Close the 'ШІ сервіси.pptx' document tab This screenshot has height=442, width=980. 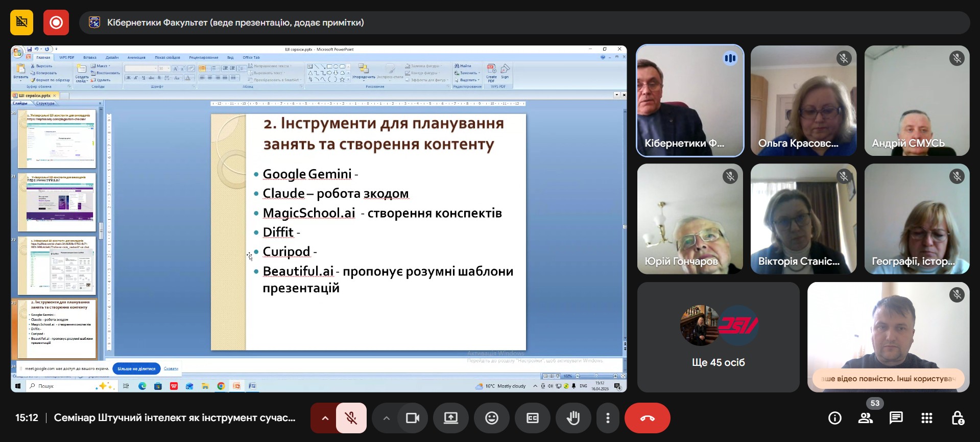point(54,96)
